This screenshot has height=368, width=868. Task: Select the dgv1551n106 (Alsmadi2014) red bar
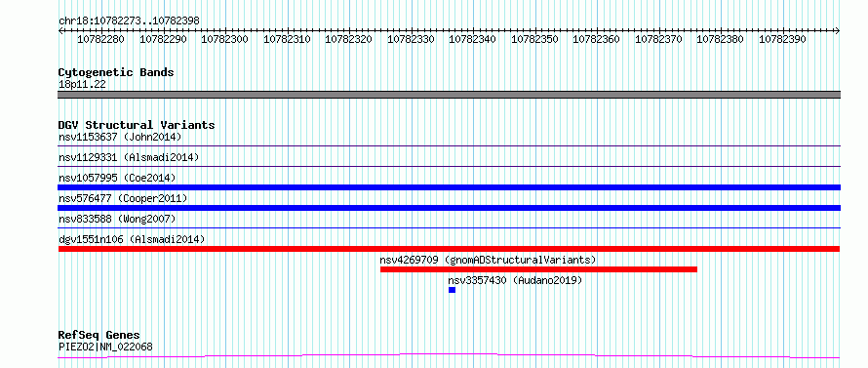click(449, 249)
